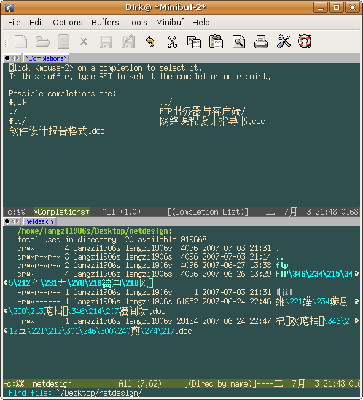Click the Save As toolbar icon
Viewport: 363px width, 400px height.
[x=128, y=42]
